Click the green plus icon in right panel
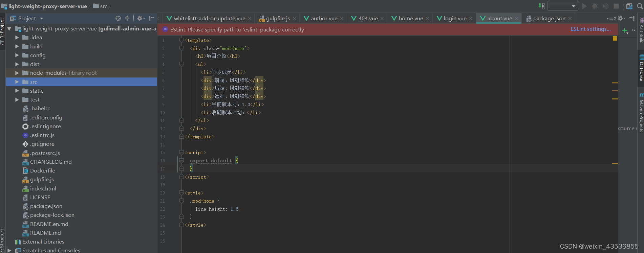 625,31
